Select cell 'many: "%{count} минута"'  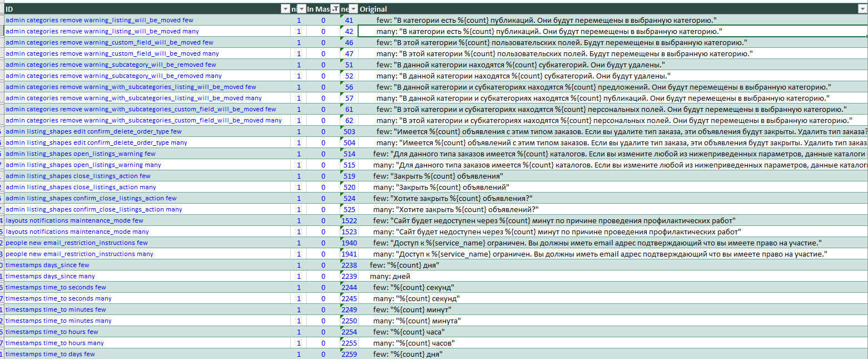tap(613, 321)
